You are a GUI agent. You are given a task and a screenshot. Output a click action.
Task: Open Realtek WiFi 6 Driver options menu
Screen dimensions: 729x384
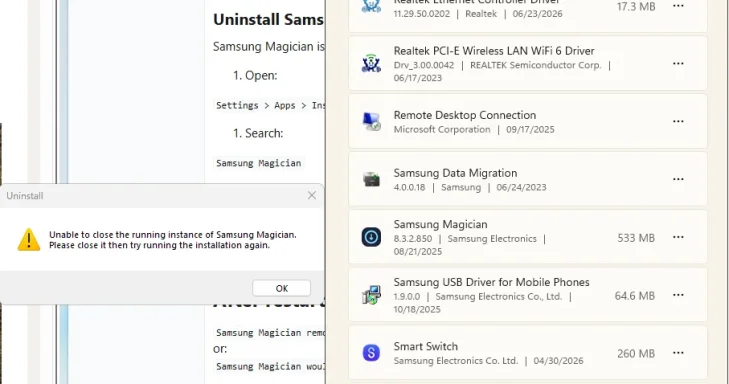(x=678, y=63)
